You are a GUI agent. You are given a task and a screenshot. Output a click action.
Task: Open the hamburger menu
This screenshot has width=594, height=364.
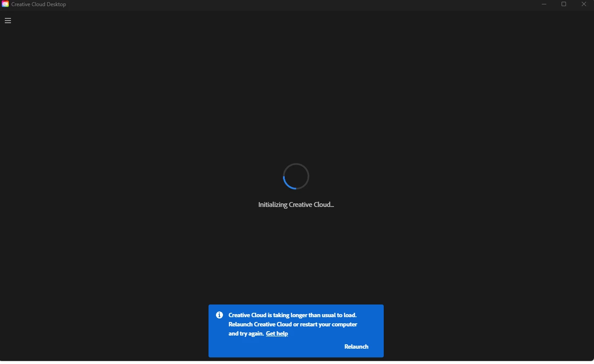point(7,21)
